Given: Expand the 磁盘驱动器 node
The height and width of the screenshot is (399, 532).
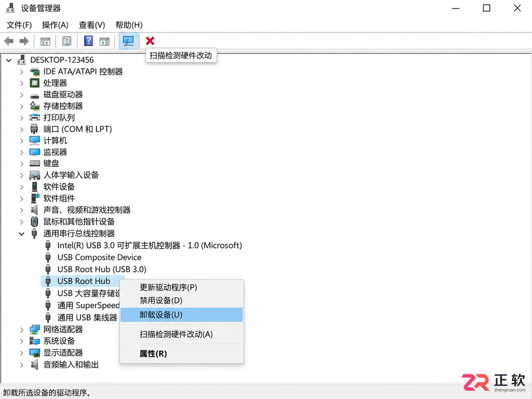Looking at the screenshot, I should pos(21,95).
